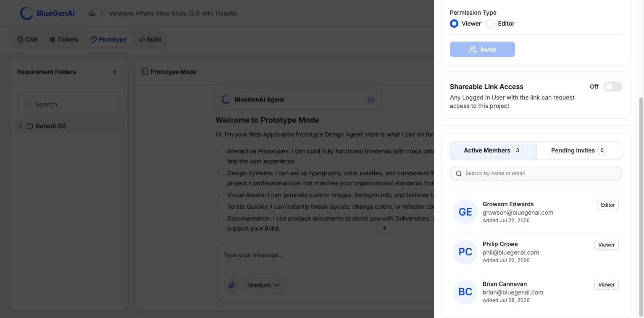Expand the Default (0) folder chevron

tap(20, 126)
